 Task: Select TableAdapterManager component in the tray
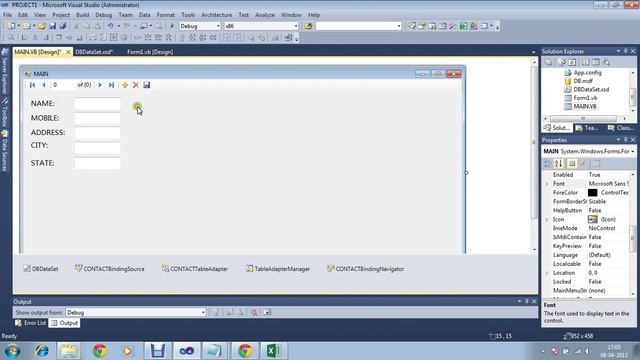tap(278, 269)
